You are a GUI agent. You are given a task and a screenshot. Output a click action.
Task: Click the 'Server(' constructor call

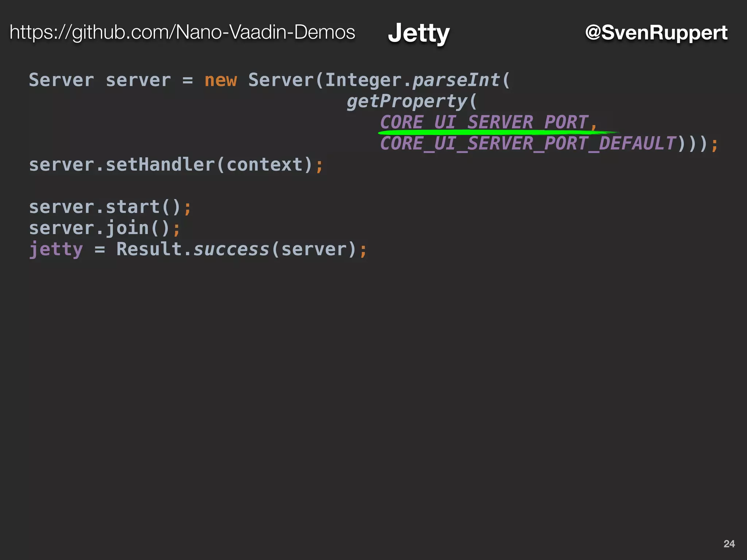285,80
